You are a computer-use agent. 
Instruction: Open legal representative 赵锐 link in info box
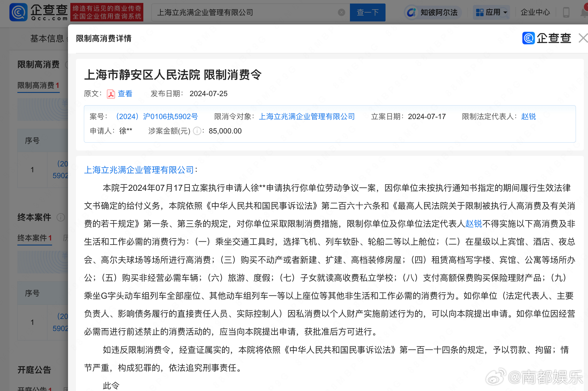[x=528, y=117]
